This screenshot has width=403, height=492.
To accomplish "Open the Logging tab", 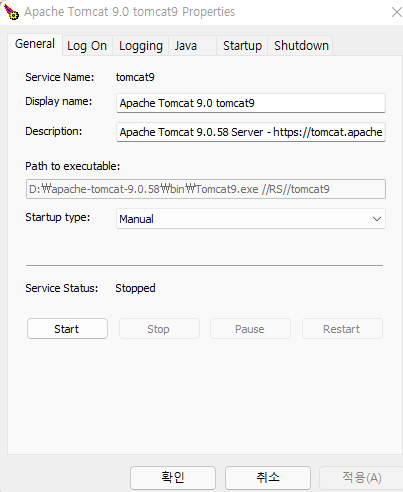I will click(x=141, y=46).
